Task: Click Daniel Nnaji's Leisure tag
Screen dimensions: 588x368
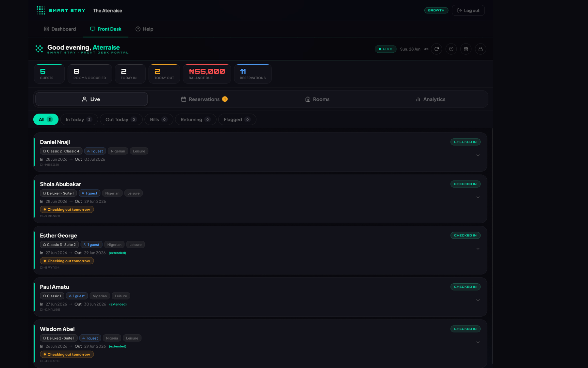Action: [139, 151]
